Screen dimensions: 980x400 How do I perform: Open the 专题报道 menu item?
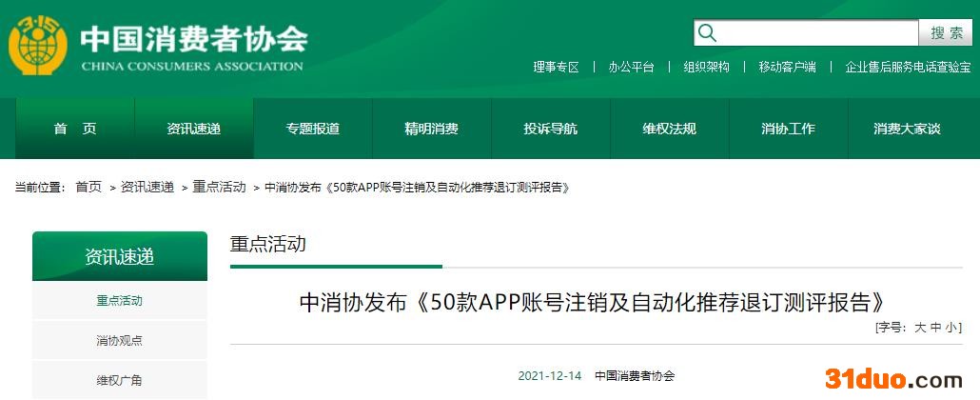click(313, 129)
